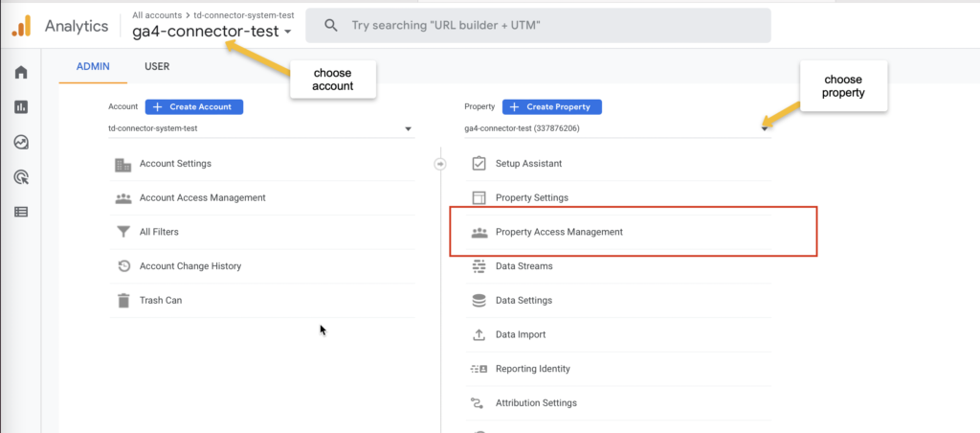Open the Configure table sidebar icon
980x433 pixels.
pos(21,212)
